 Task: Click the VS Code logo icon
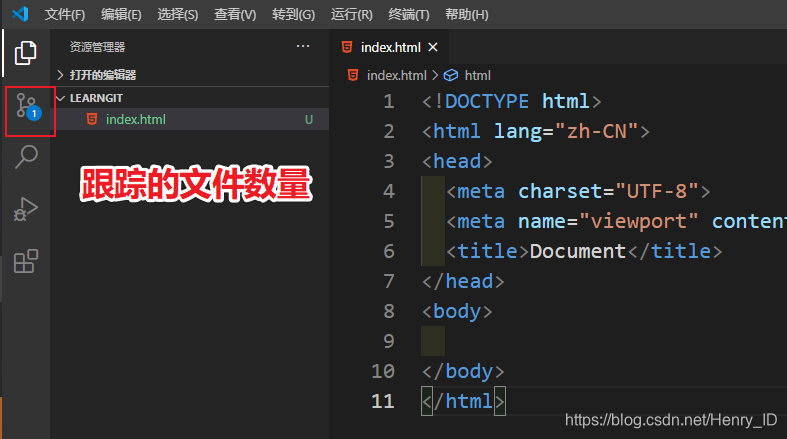pos(20,14)
